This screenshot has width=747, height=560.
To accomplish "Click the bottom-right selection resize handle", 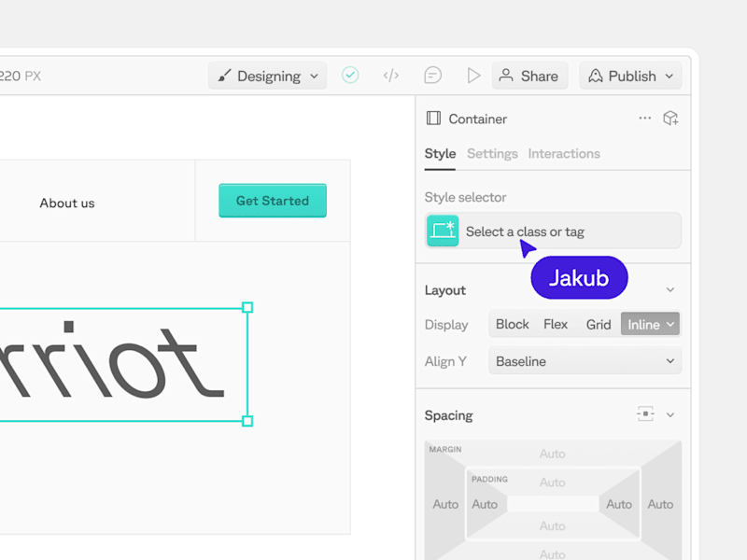I will point(247,421).
